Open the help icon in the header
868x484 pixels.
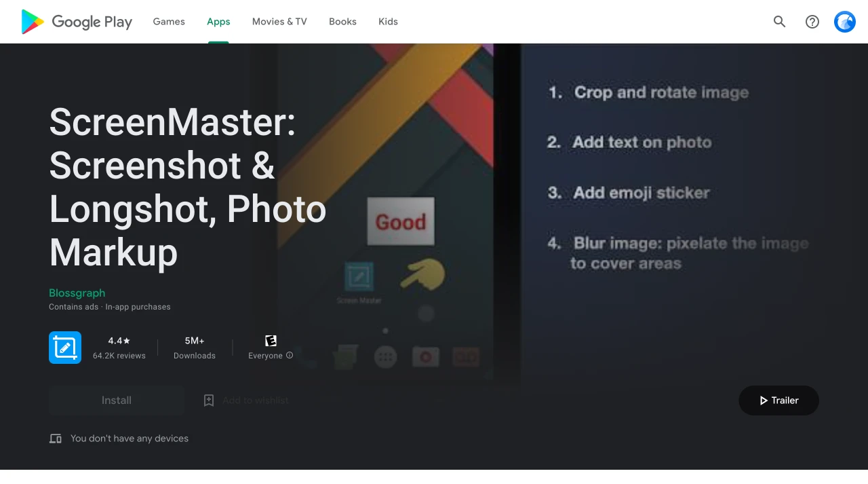click(812, 22)
